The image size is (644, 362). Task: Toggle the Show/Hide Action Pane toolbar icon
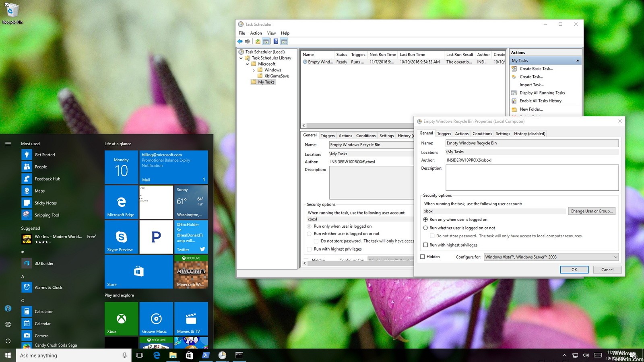pyautogui.click(x=284, y=41)
